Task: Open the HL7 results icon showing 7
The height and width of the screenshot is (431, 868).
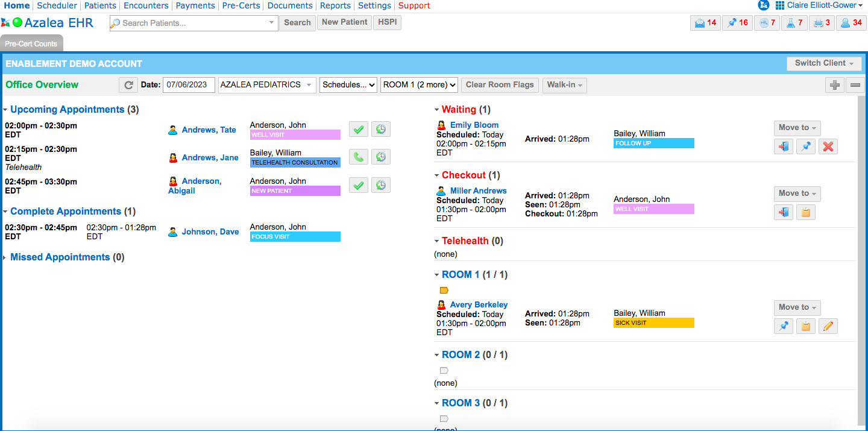Action: 767,23
